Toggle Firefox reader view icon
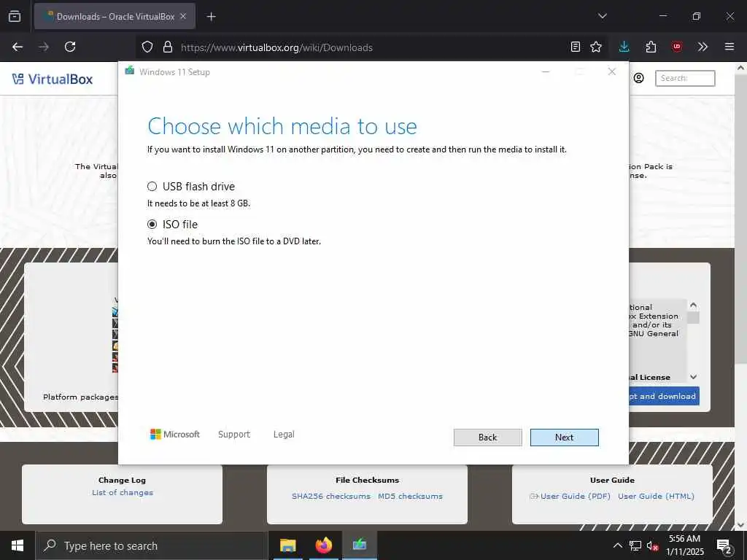The height and width of the screenshot is (560, 747). (576, 47)
